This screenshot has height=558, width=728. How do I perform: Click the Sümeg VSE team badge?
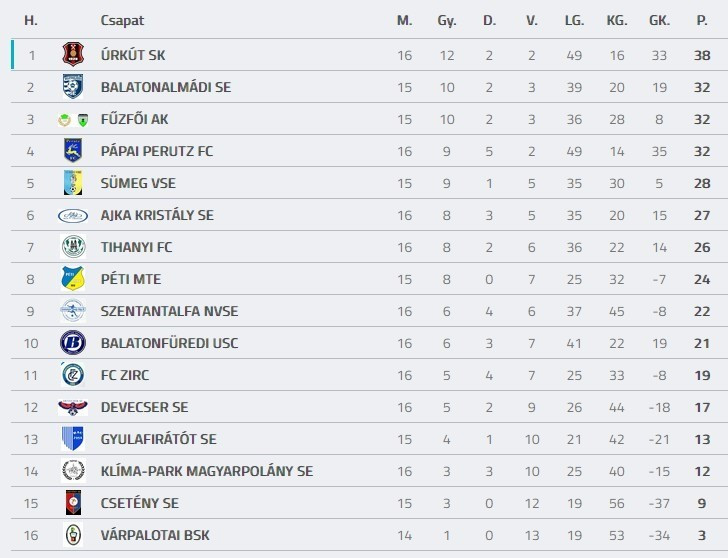pyautogui.click(x=73, y=183)
